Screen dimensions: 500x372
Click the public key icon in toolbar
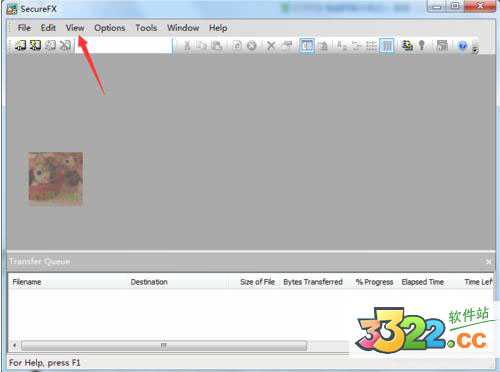point(422,45)
